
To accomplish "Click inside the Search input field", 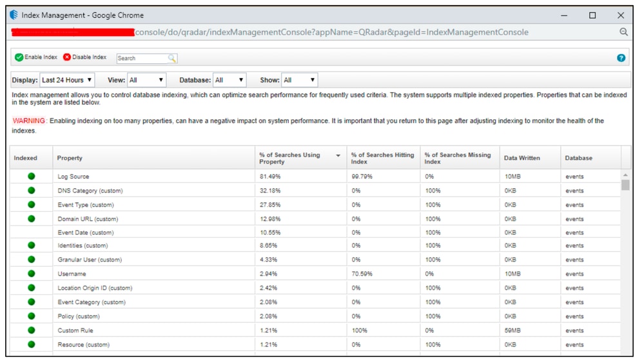I will 141,58.
